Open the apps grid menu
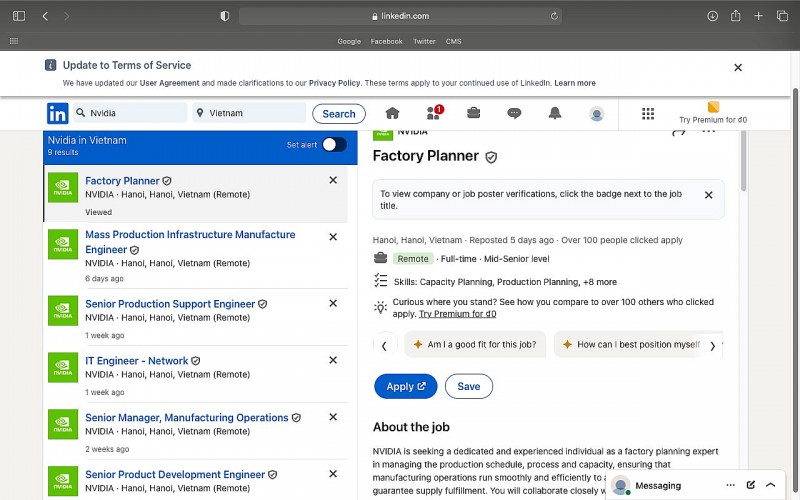The image size is (800, 500). 647,113
